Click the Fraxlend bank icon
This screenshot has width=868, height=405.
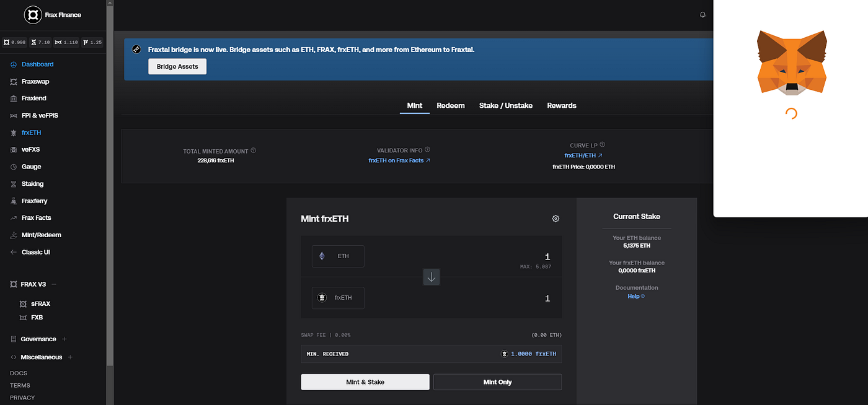coord(14,98)
